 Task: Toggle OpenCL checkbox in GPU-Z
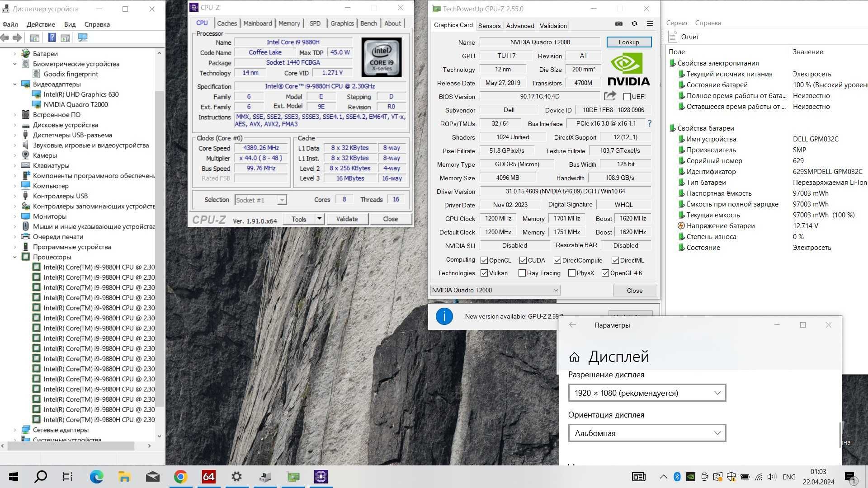(x=484, y=260)
